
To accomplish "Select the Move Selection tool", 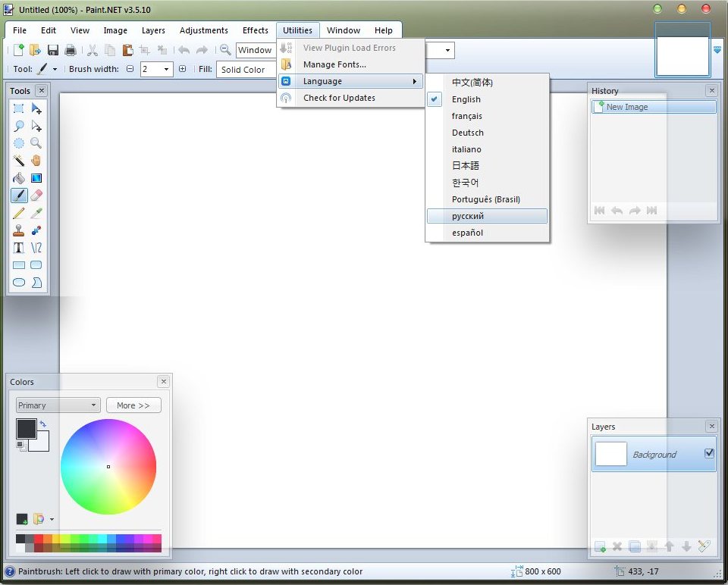I will tap(36, 126).
